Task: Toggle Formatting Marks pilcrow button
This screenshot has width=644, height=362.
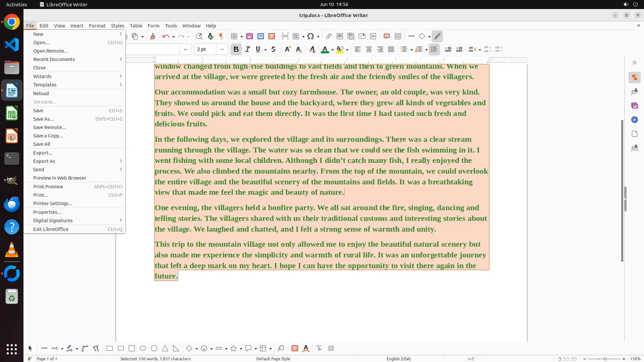Action: (221, 37)
